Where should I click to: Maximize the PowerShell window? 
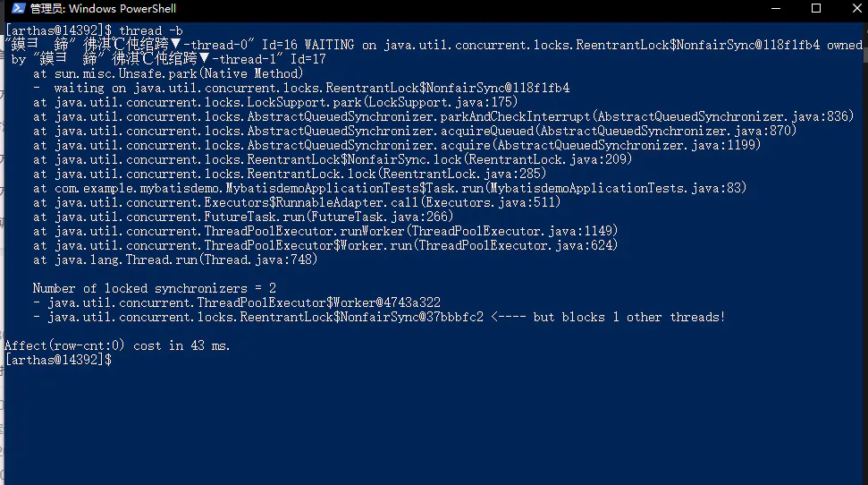815,9
